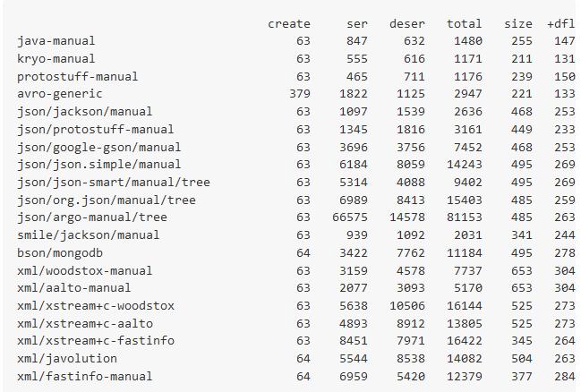Click the protostuff-manual row name
Viewport: 581px width, 392px height.
(78, 76)
